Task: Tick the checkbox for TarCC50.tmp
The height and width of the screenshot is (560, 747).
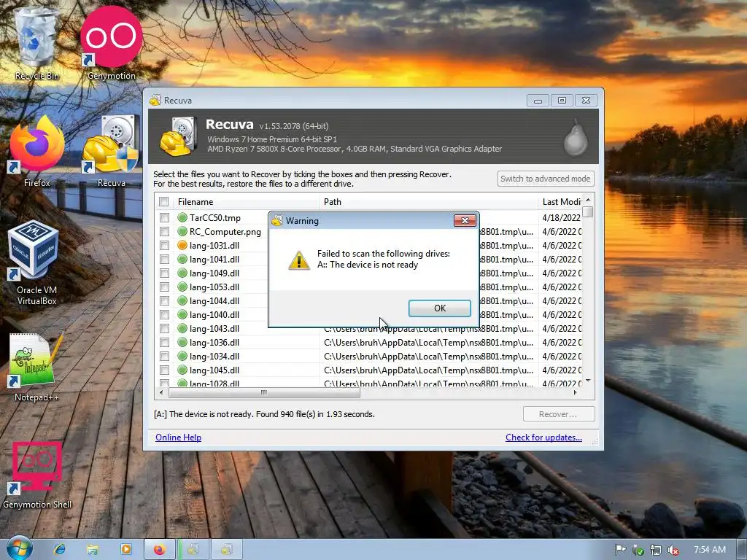Action: [164, 217]
